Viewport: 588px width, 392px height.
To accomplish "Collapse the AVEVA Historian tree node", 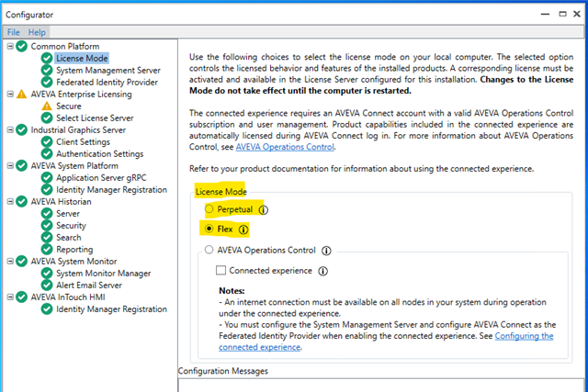I will pyautogui.click(x=10, y=201).
